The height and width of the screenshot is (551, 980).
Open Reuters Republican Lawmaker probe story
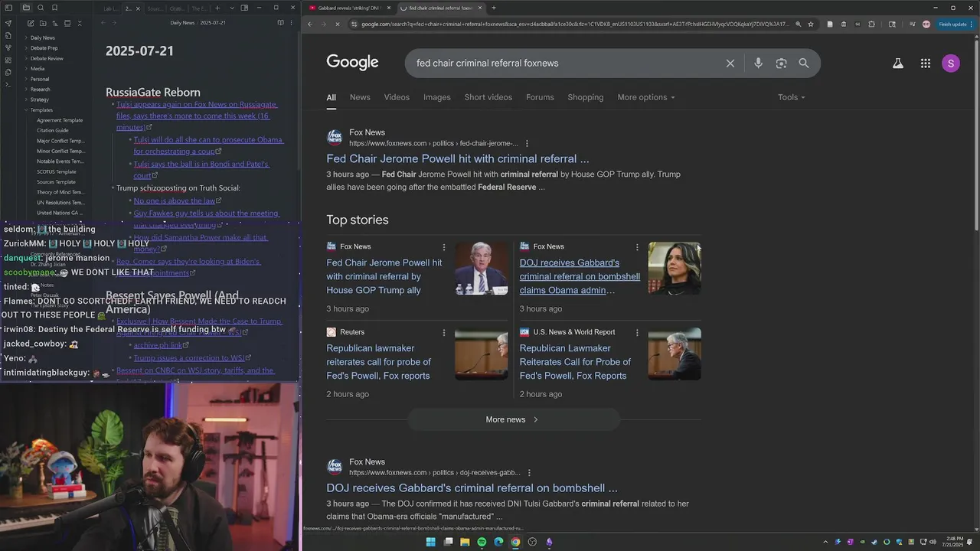pyautogui.click(x=378, y=362)
